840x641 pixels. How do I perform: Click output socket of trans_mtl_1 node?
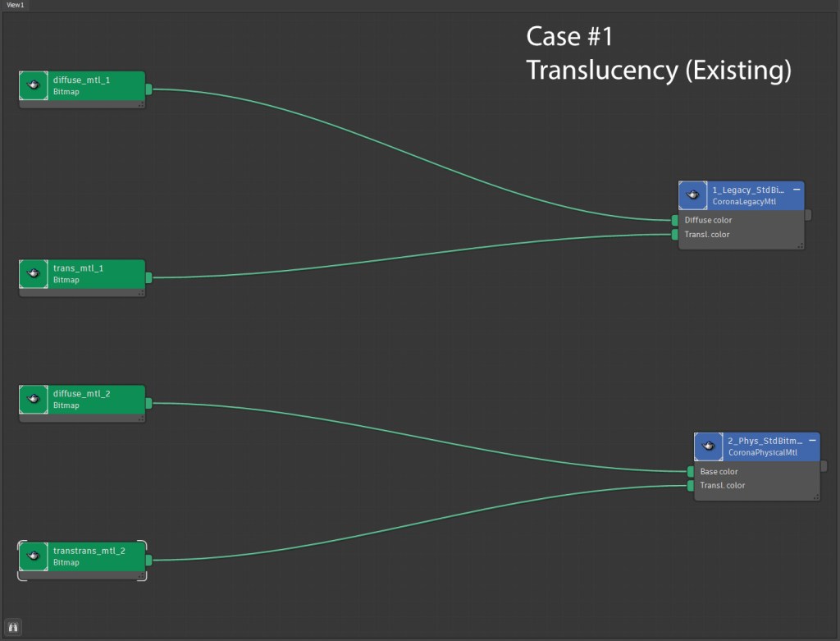(x=148, y=278)
